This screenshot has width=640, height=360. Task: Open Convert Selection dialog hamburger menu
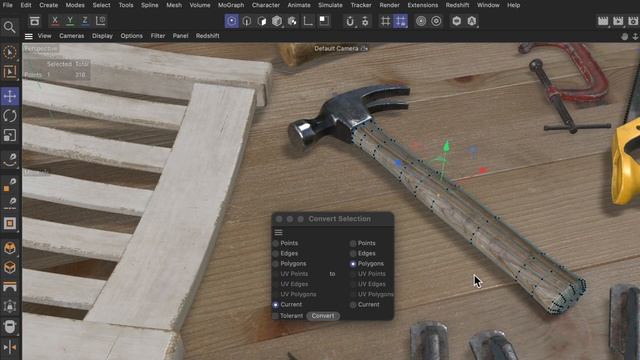coord(278,232)
